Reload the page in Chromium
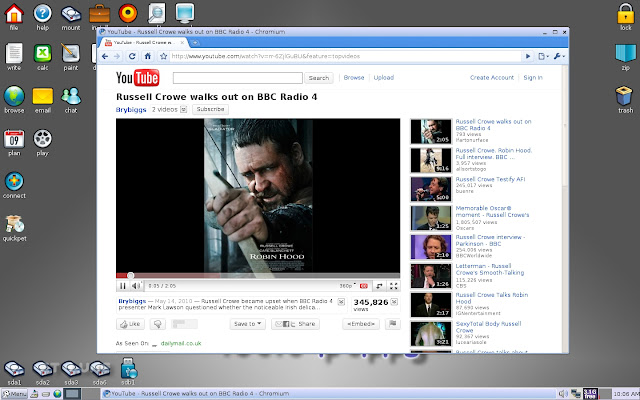Screen dimensions: 640x400 (x=132, y=56)
